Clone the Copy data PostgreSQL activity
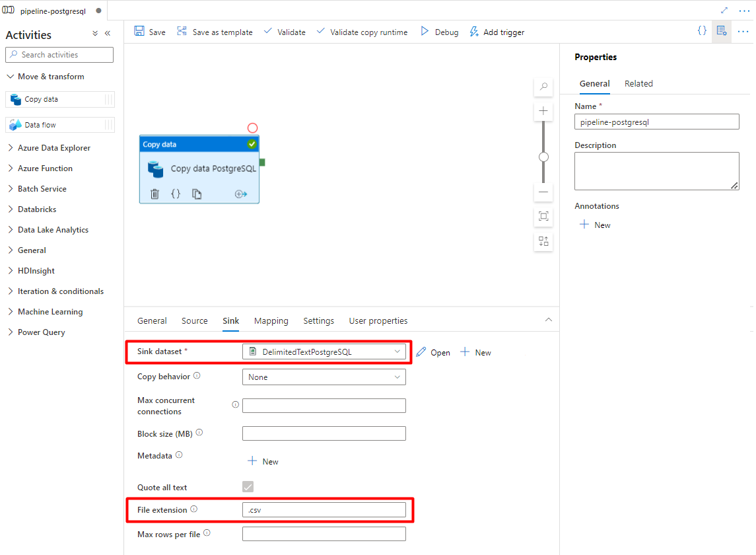Screen dimensions: 756x555 (197, 194)
